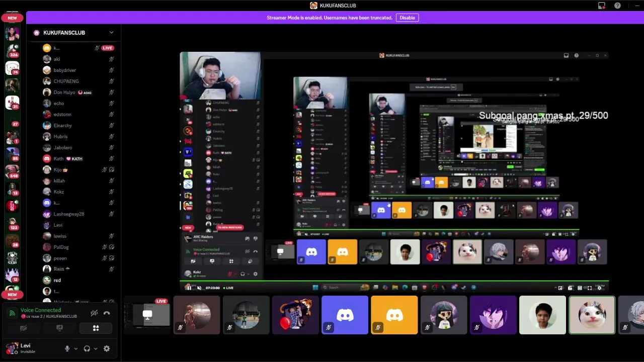644x362 pixels.
Task: Select user Kijo in the voice list
Action: pos(78,169)
